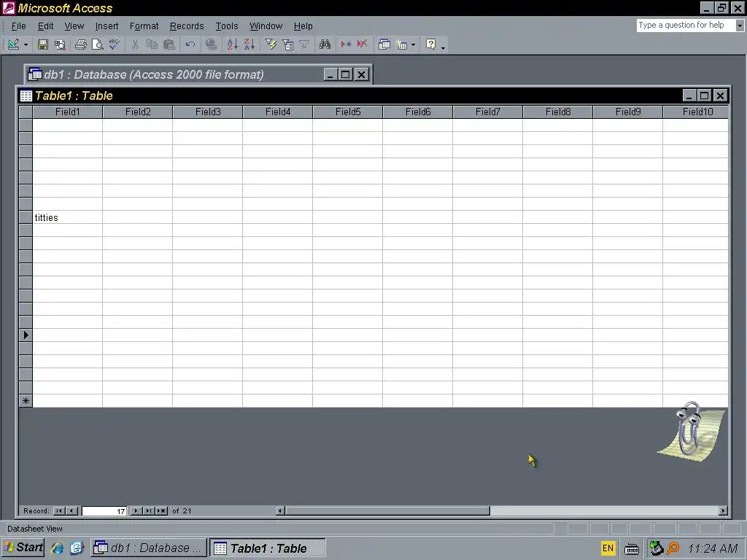The image size is (747, 560).
Task: Click the record number box showing 17
Action: 104,511
